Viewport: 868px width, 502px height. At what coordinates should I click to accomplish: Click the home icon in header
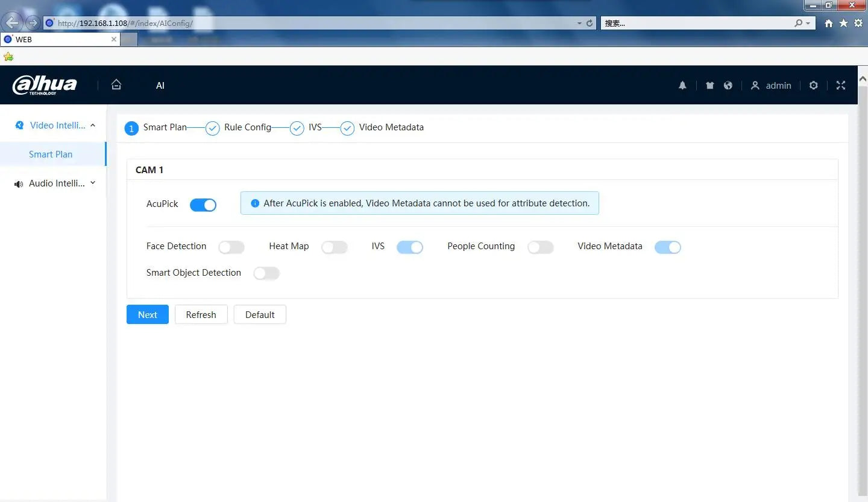point(116,85)
